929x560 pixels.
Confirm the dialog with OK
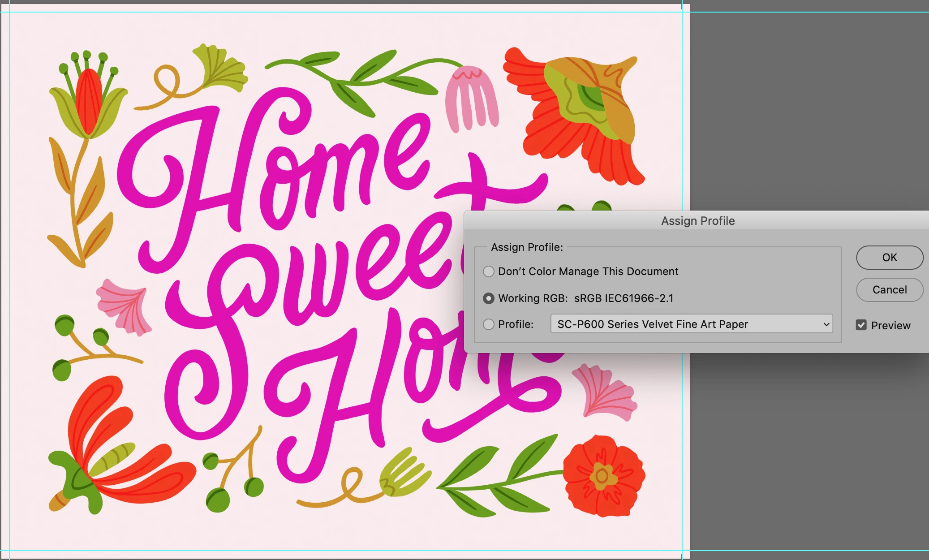pos(889,258)
